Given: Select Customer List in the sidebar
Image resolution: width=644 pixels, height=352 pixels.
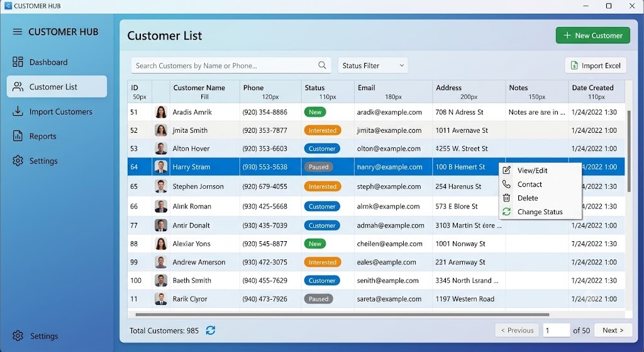Looking at the screenshot, I should (x=57, y=87).
